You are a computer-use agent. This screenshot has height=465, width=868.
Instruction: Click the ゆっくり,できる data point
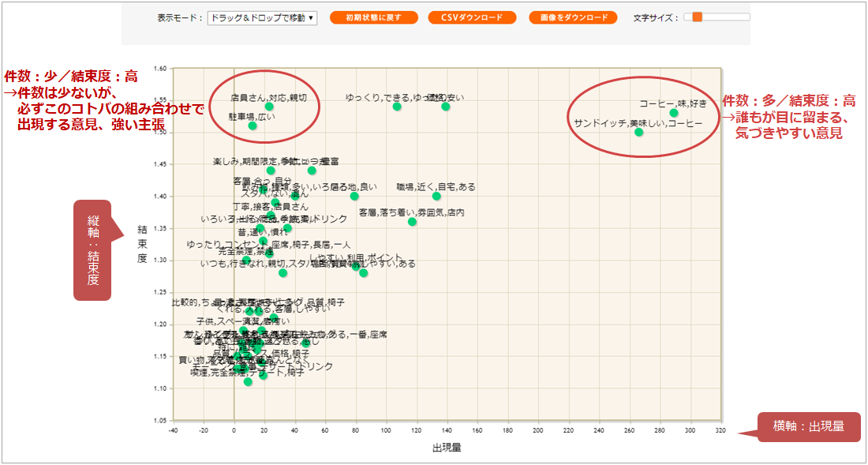[397, 107]
